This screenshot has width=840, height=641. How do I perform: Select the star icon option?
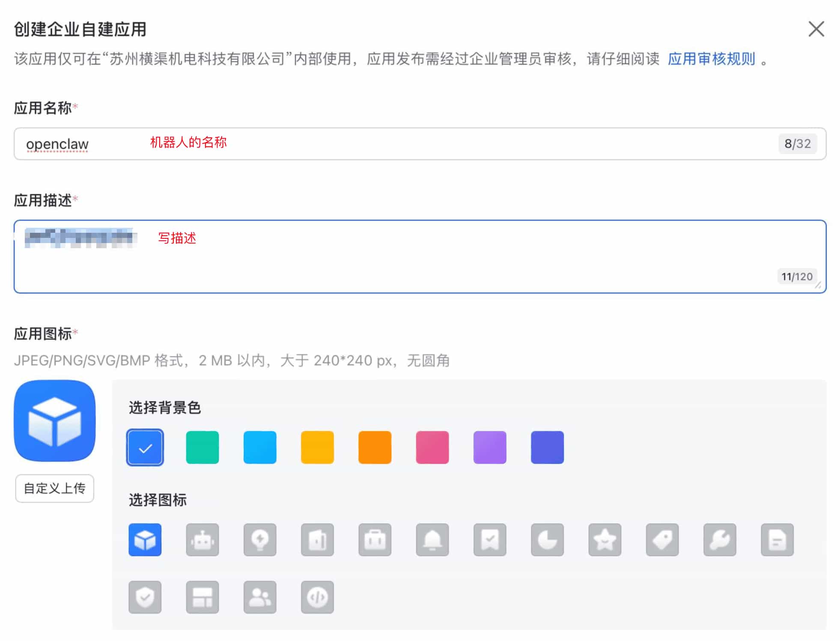(x=605, y=540)
